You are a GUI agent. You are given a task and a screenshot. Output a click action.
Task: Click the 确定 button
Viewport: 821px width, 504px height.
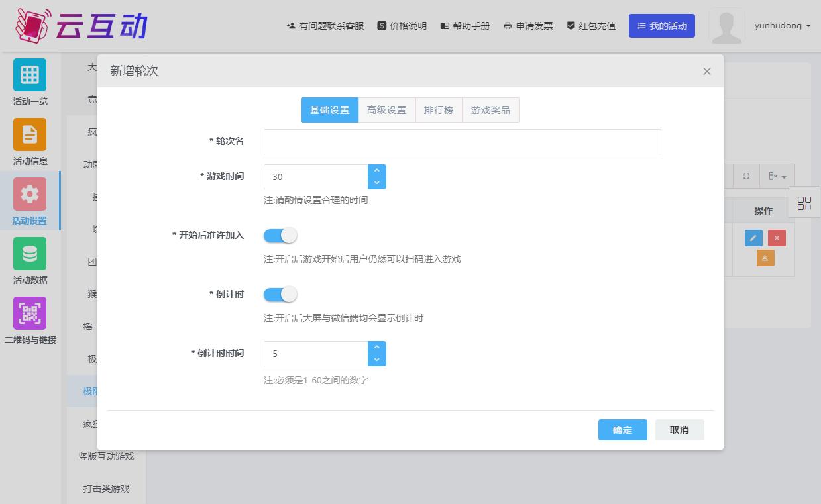click(x=622, y=430)
